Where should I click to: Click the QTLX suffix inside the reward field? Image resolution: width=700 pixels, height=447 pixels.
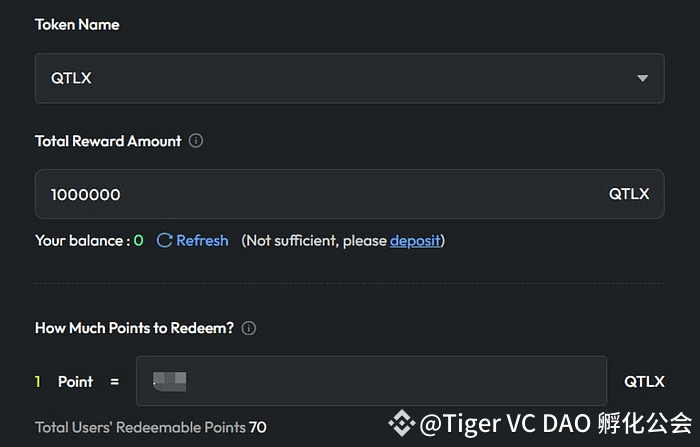click(629, 194)
